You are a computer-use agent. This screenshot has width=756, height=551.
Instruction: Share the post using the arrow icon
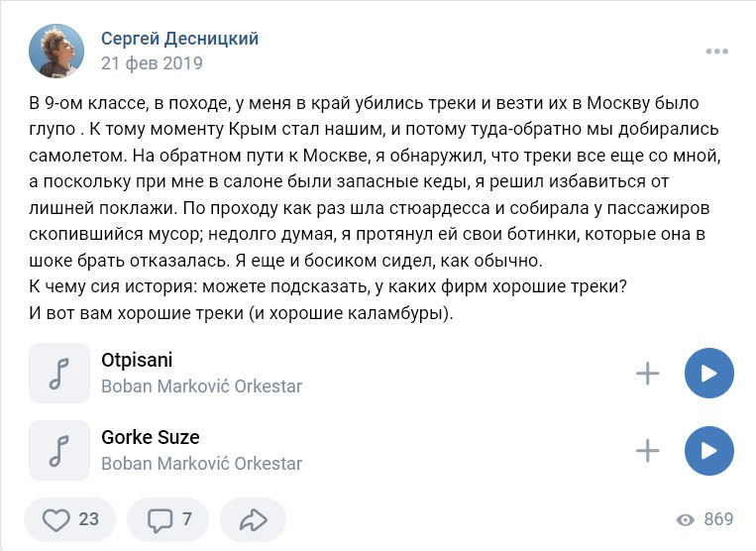pyautogui.click(x=253, y=519)
